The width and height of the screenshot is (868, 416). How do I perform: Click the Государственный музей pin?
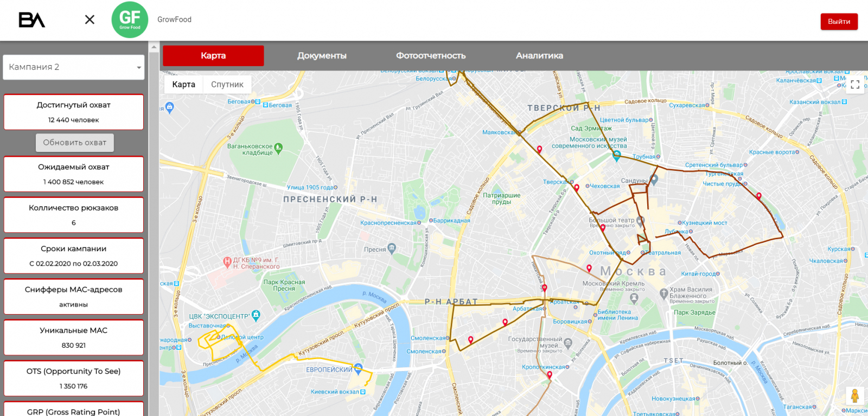[568, 342]
